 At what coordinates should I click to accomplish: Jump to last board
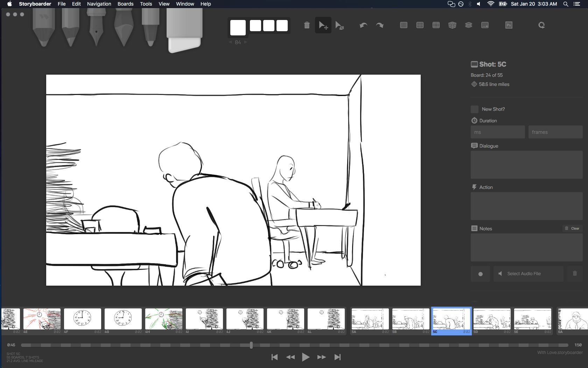(337, 357)
